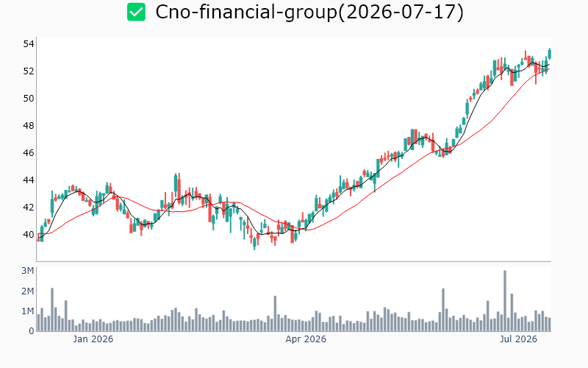Click the 1M volume axis label
Viewport: 588px width, 368px height.
coord(28,311)
